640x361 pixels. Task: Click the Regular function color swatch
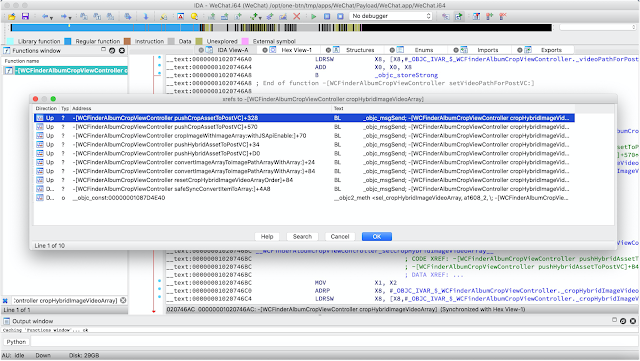point(68,41)
